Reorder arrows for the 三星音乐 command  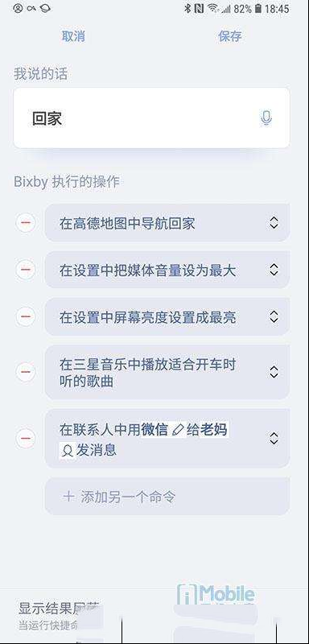click(274, 372)
